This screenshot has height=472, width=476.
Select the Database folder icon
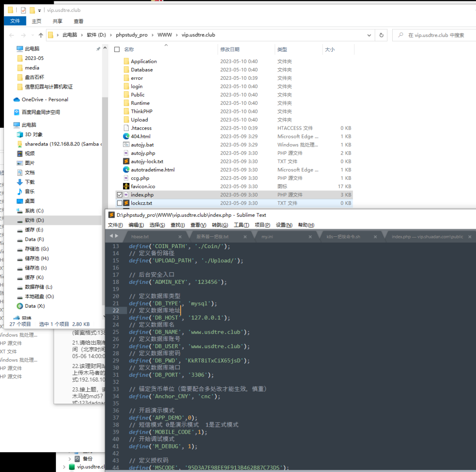click(x=126, y=70)
